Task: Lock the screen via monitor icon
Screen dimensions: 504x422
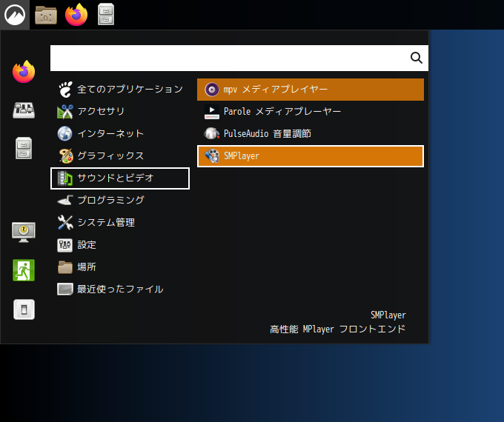Action: 24,232
